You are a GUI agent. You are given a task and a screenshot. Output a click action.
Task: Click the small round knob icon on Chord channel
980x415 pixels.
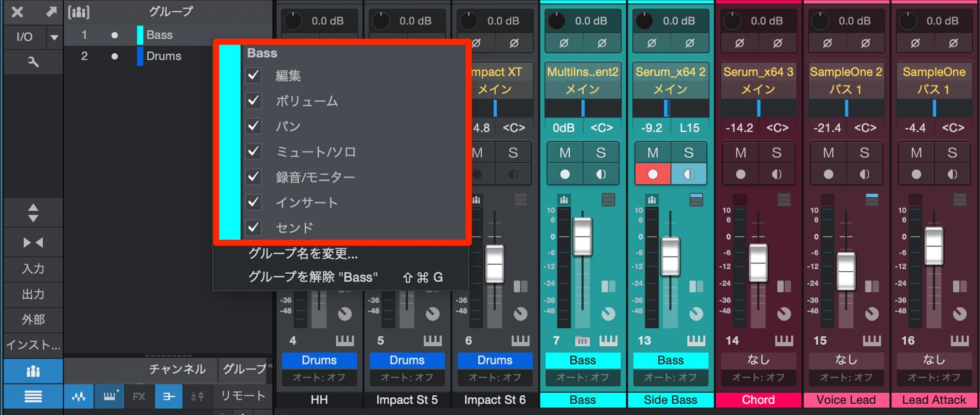pyautogui.click(x=784, y=314)
